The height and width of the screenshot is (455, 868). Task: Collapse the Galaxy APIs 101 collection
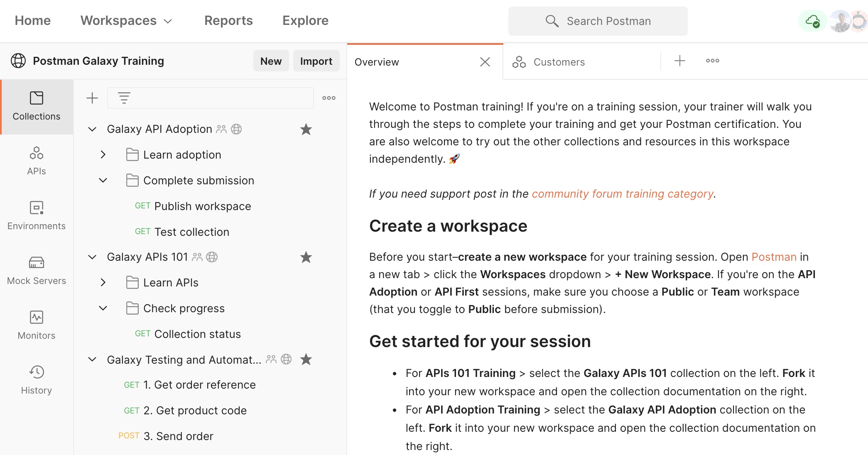pos(92,257)
